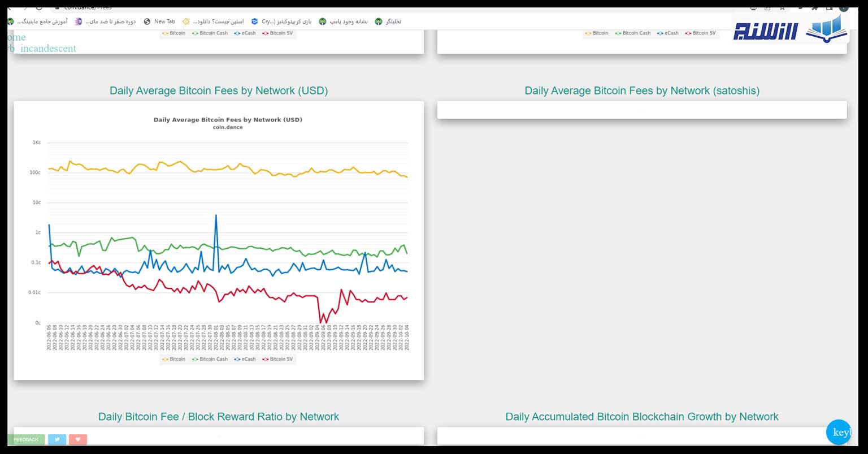Click the eCash spike peak on USD chart
868x454 pixels.
coord(216,215)
